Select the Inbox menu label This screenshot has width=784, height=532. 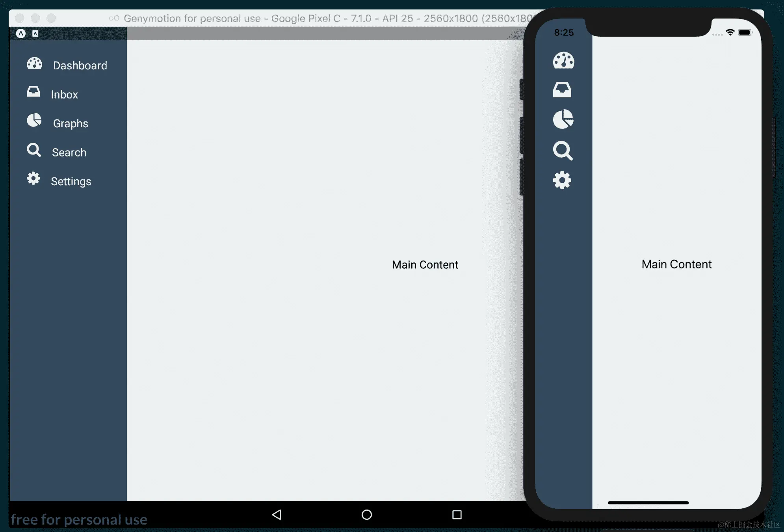click(x=64, y=95)
